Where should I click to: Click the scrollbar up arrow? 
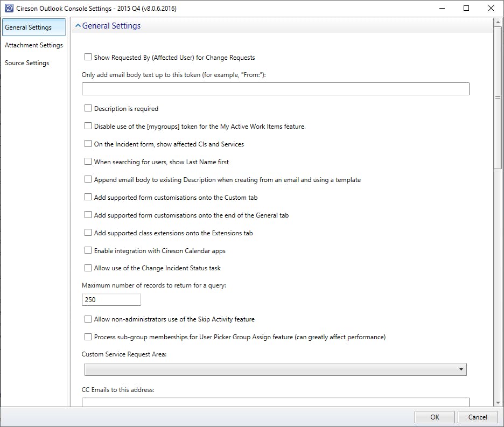[x=498, y=22]
